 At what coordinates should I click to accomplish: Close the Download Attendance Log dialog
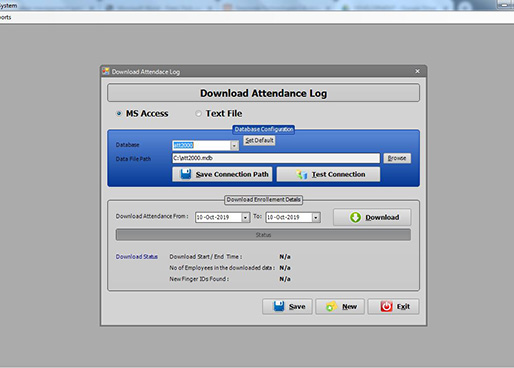pos(417,71)
